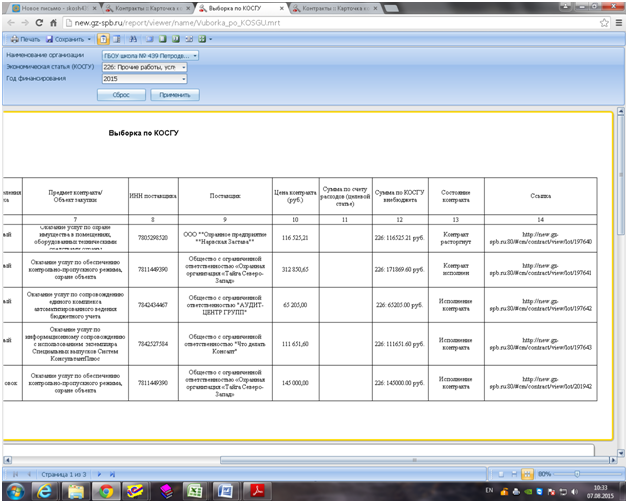Viewport: 628px width, 503px height.
Task: Open Windows Start button
Action: point(15,491)
